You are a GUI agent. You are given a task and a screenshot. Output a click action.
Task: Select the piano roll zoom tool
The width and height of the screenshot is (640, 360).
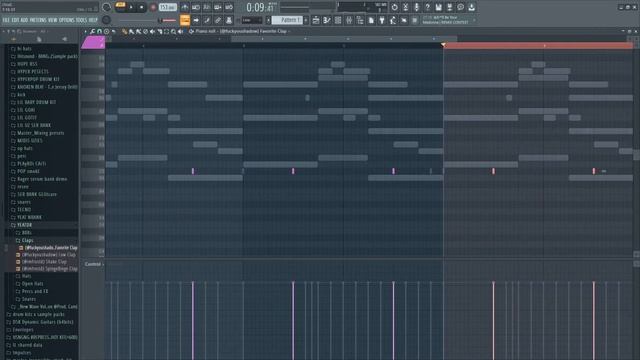pyautogui.click(x=173, y=31)
